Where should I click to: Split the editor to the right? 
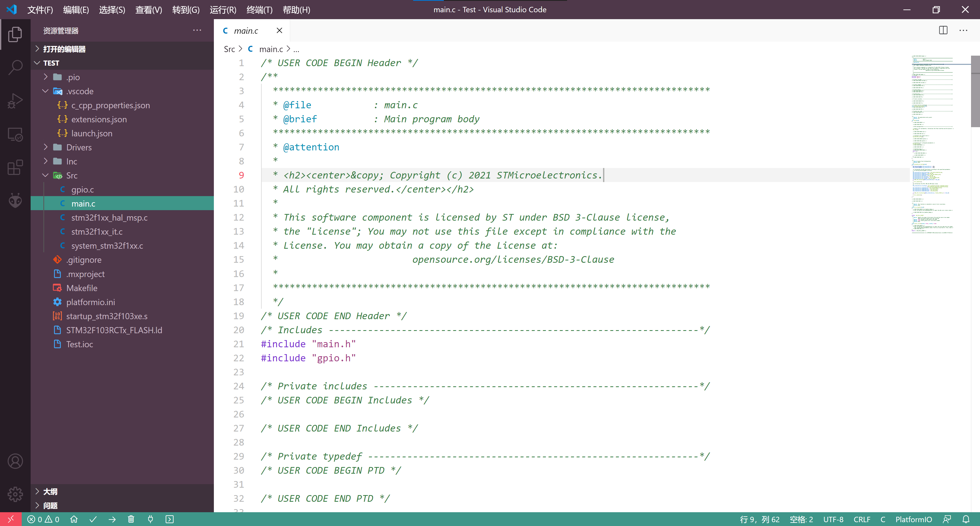[943, 30]
